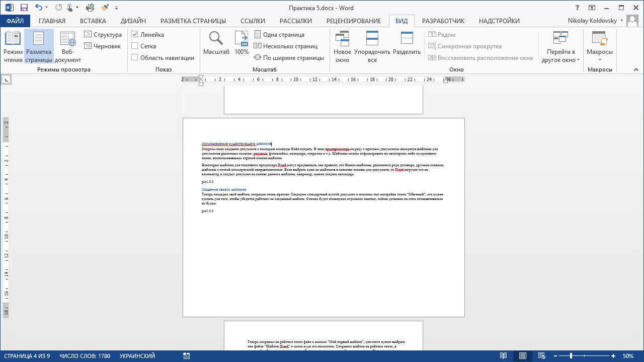Click text pic1.3.2 in document
The width and height of the screenshot is (644, 362).
208,181
